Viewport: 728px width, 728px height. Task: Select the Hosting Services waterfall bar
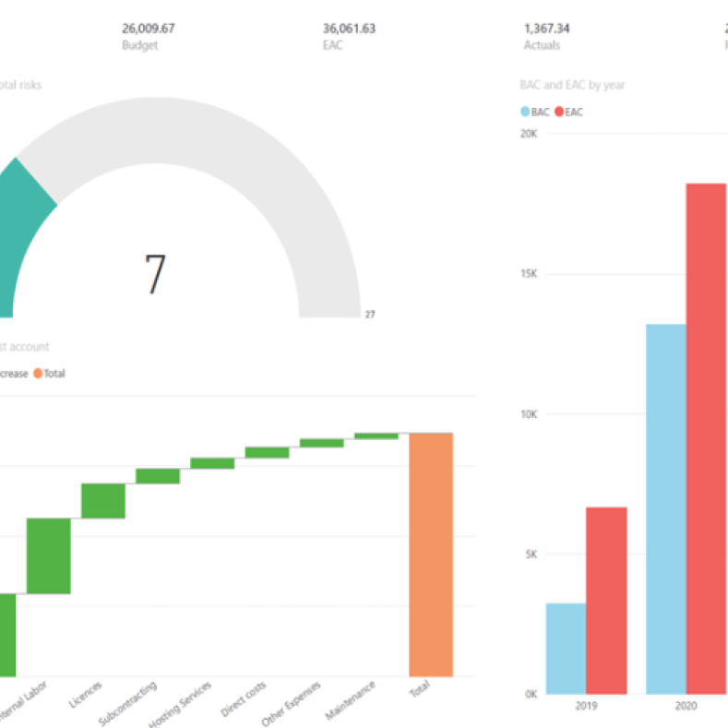[212, 463]
